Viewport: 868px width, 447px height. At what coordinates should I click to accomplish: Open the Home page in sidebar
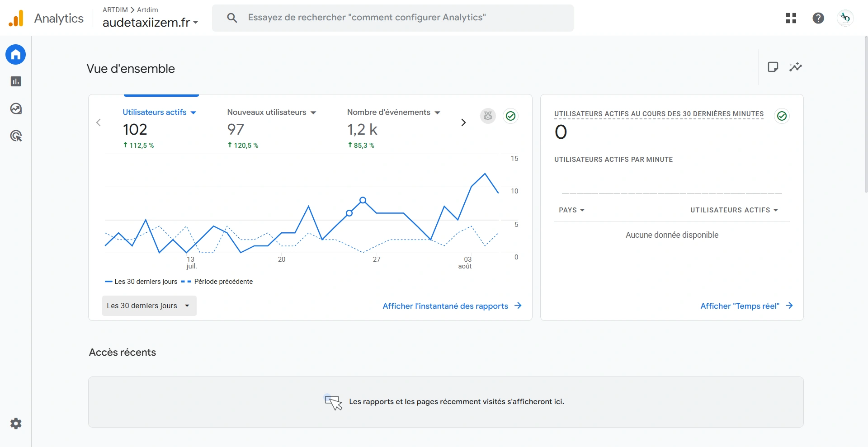pyautogui.click(x=16, y=55)
